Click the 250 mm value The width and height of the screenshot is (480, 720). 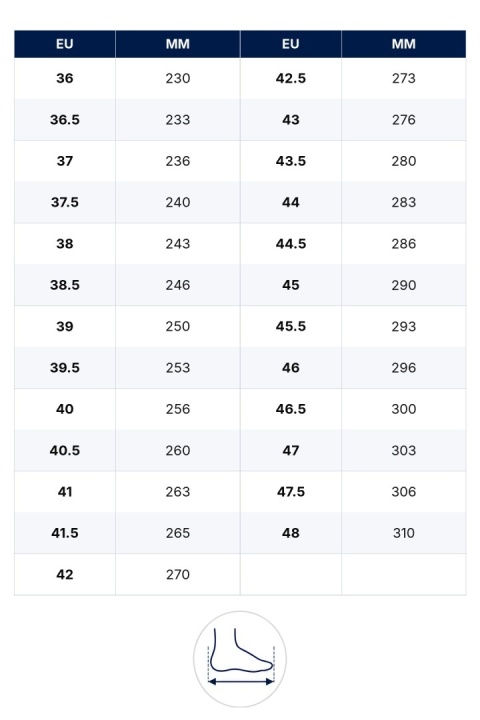(x=178, y=326)
